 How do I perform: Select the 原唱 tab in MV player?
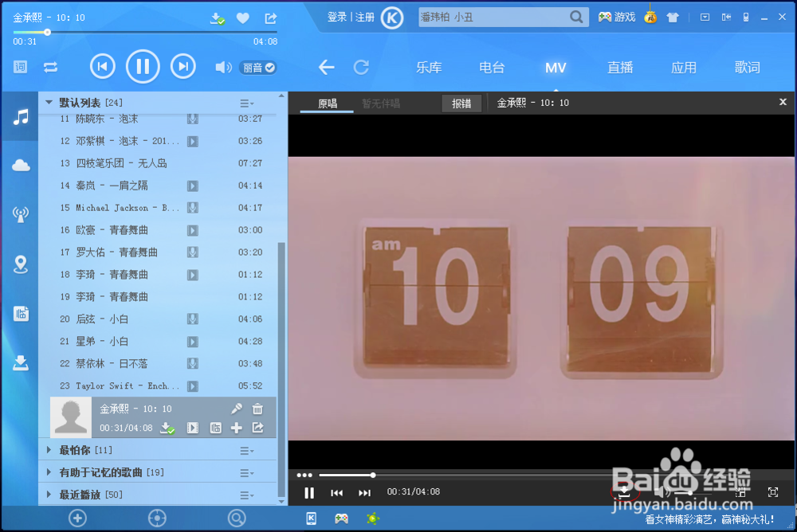(x=326, y=104)
